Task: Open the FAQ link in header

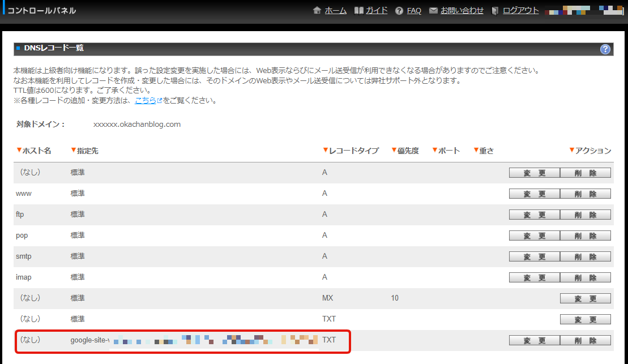Action: [x=414, y=10]
